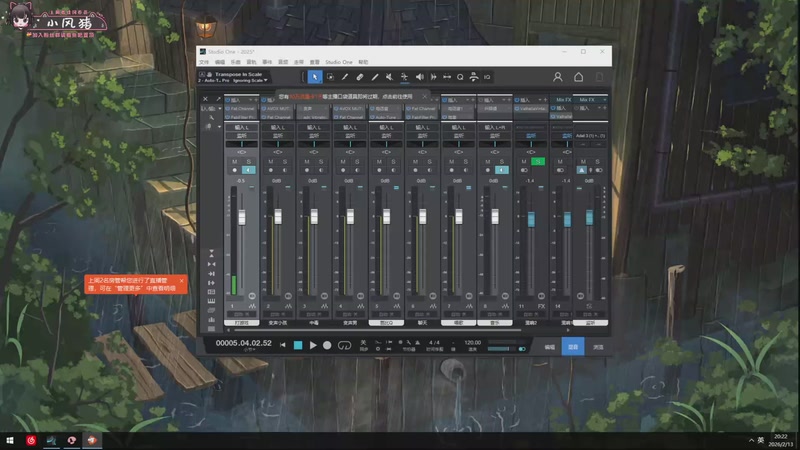Solo channel 2 in the mixer

(x=285, y=161)
